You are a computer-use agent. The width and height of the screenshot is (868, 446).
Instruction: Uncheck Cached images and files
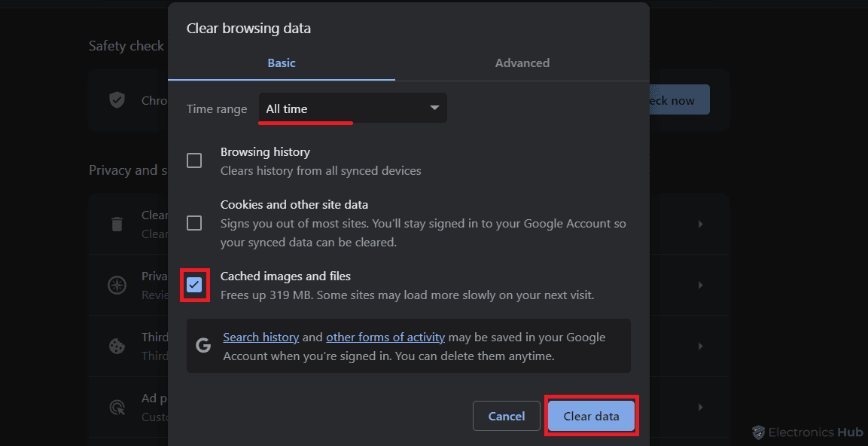tap(194, 285)
